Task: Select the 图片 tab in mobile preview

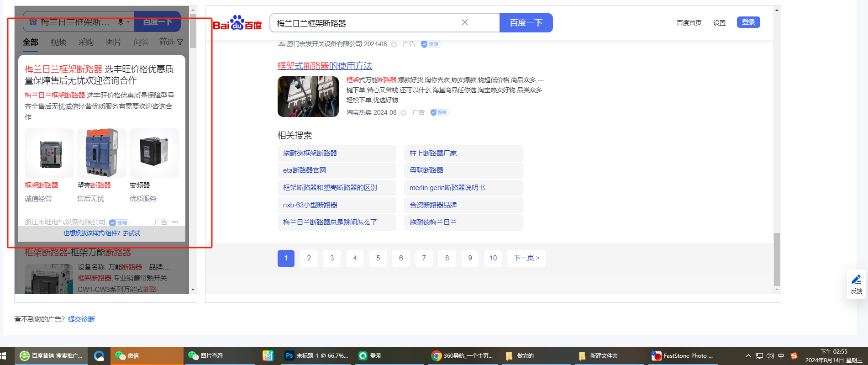Action: click(x=113, y=42)
